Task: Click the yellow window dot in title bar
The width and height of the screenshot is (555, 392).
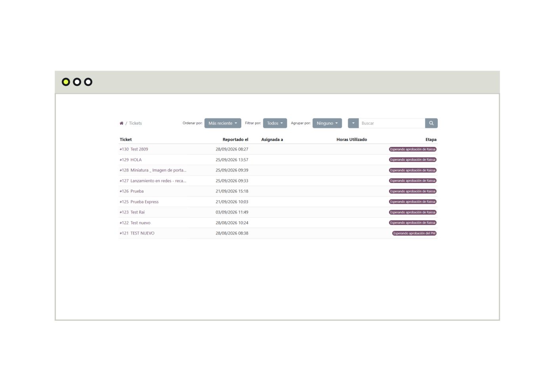Action: click(66, 82)
